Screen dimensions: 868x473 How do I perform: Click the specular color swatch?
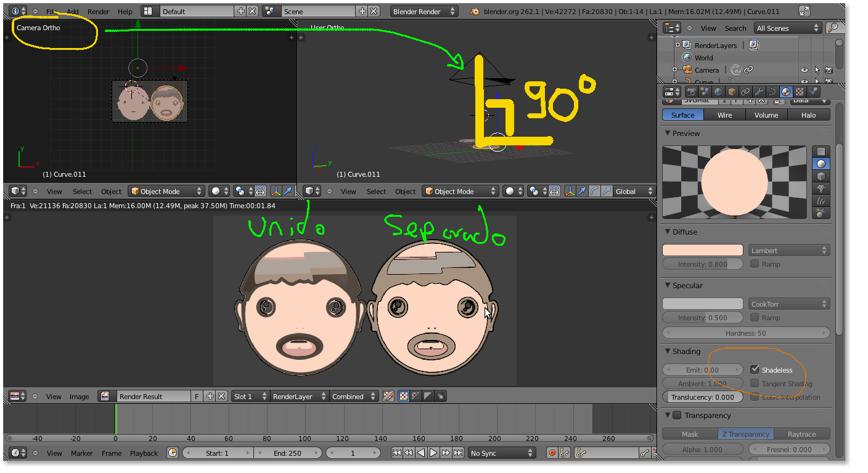[x=703, y=304]
